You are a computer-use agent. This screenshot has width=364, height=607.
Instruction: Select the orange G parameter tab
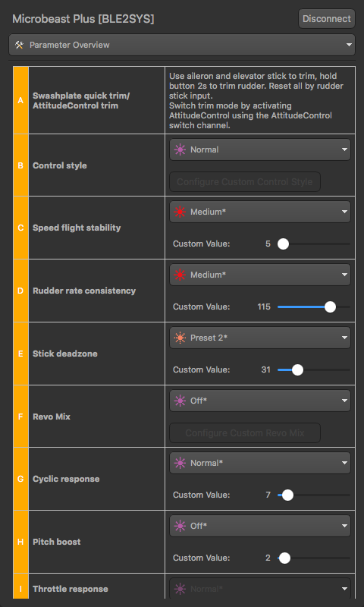click(x=21, y=479)
